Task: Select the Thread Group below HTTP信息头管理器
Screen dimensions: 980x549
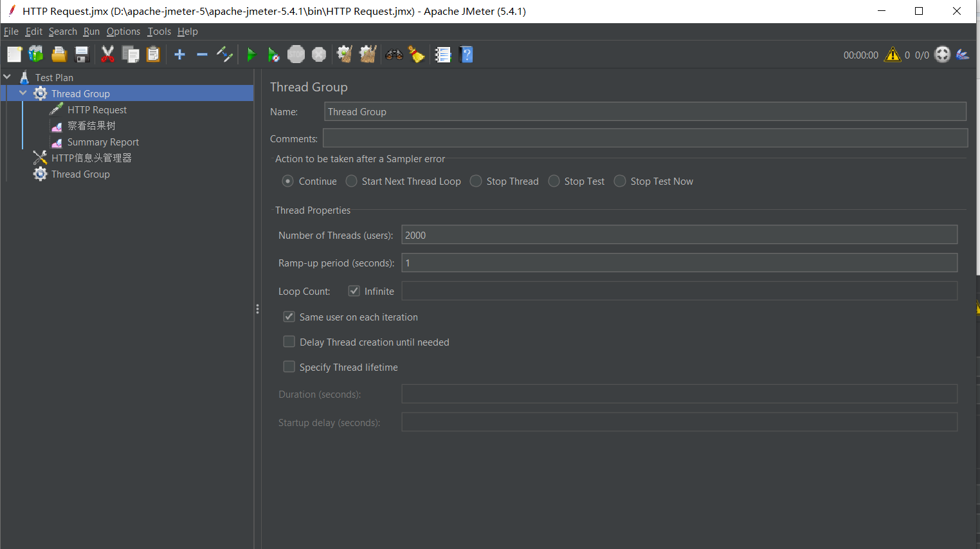Action: (80, 174)
